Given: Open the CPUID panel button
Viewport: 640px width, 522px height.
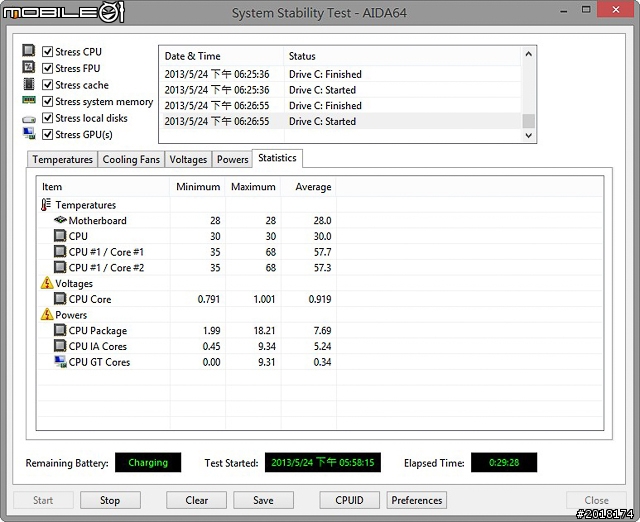Looking at the screenshot, I should click(x=349, y=500).
